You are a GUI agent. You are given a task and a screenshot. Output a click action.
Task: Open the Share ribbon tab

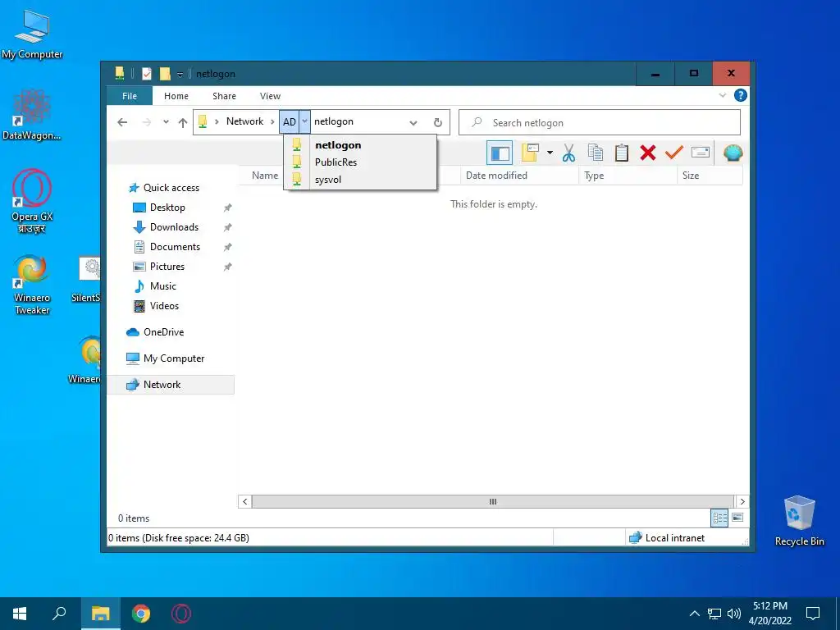click(224, 96)
